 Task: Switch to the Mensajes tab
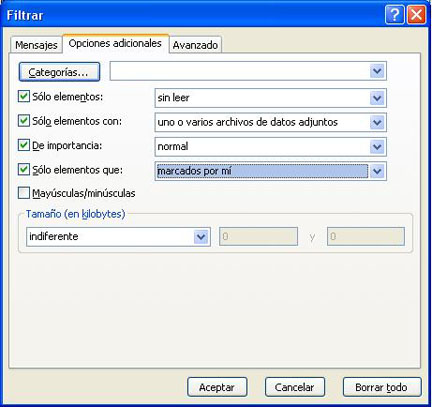coord(36,45)
